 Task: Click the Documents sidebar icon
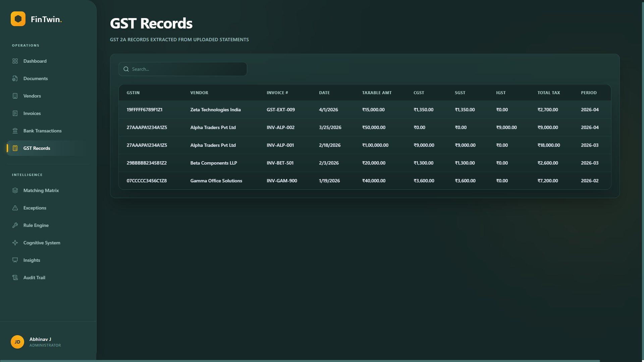pos(15,78)
